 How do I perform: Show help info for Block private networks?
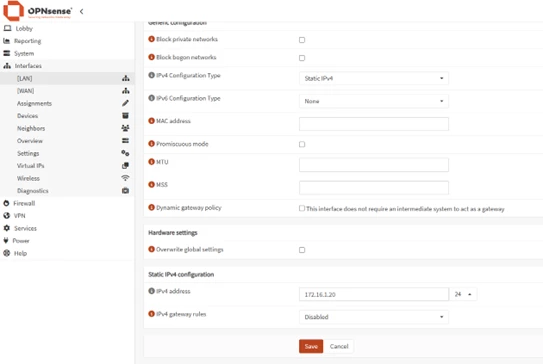click(151, 39)
